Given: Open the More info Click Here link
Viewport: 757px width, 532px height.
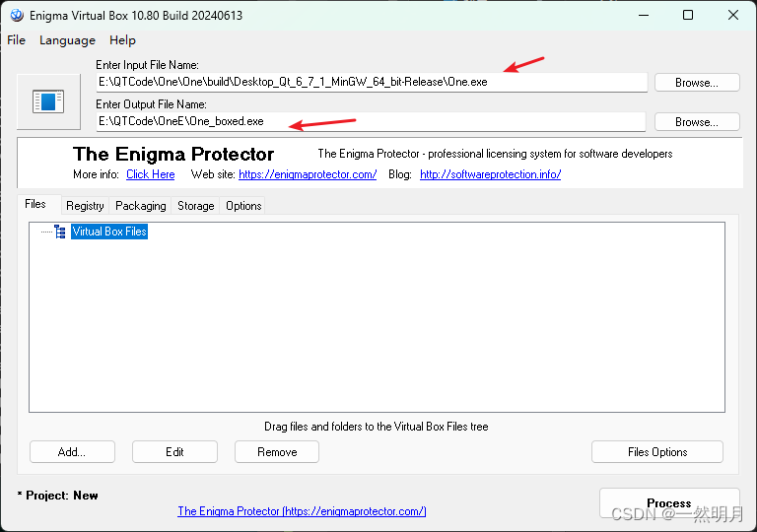Looking at the screenshot, I should click(151, 174).
